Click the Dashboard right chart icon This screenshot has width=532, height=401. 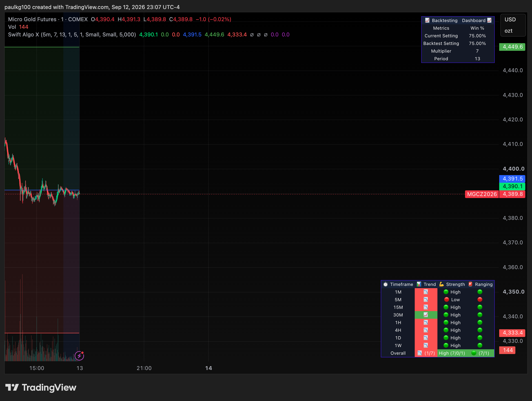pyautogui.click(x=490, y=20)
